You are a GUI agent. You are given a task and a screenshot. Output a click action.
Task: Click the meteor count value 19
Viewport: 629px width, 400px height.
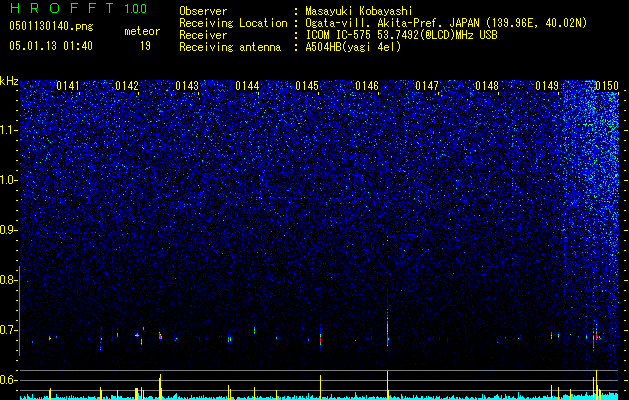coord(145,46)
